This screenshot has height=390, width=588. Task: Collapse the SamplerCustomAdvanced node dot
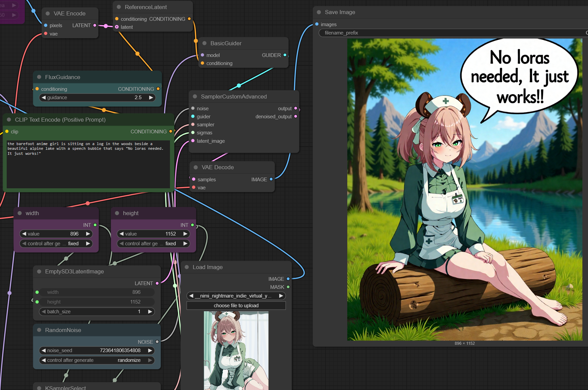(x=195, y=96)
